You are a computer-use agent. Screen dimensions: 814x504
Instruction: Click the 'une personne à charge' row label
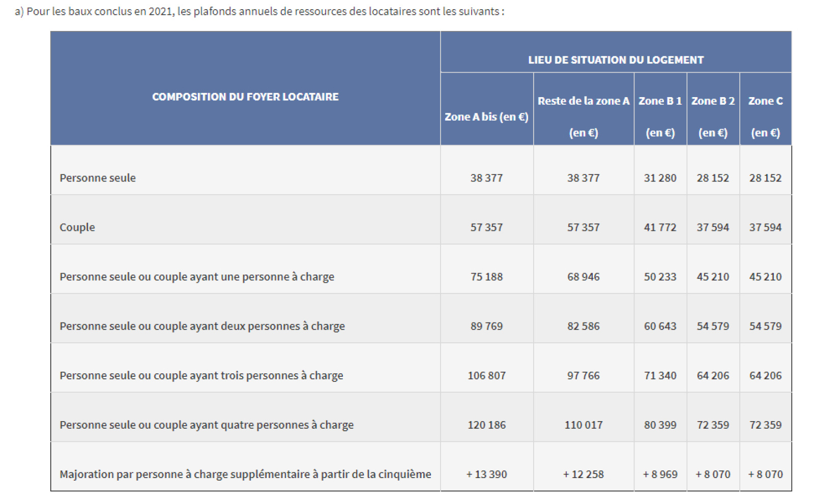coord(197,277)
